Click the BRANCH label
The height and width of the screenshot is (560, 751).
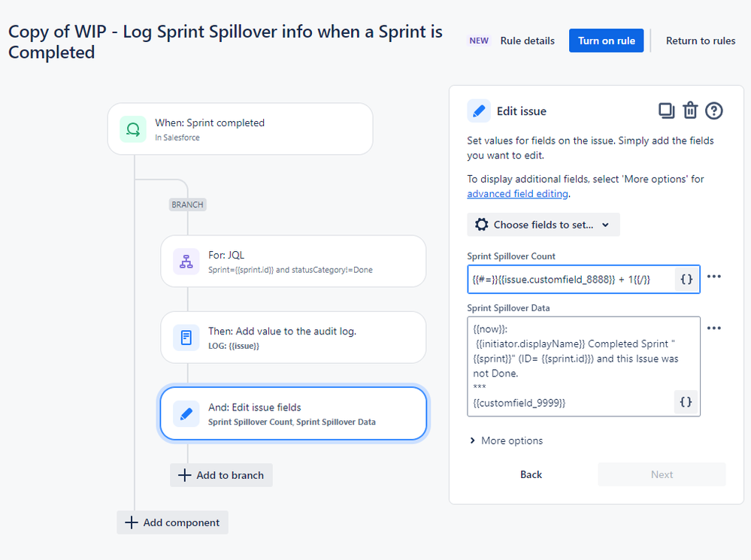tap(187, 204)
